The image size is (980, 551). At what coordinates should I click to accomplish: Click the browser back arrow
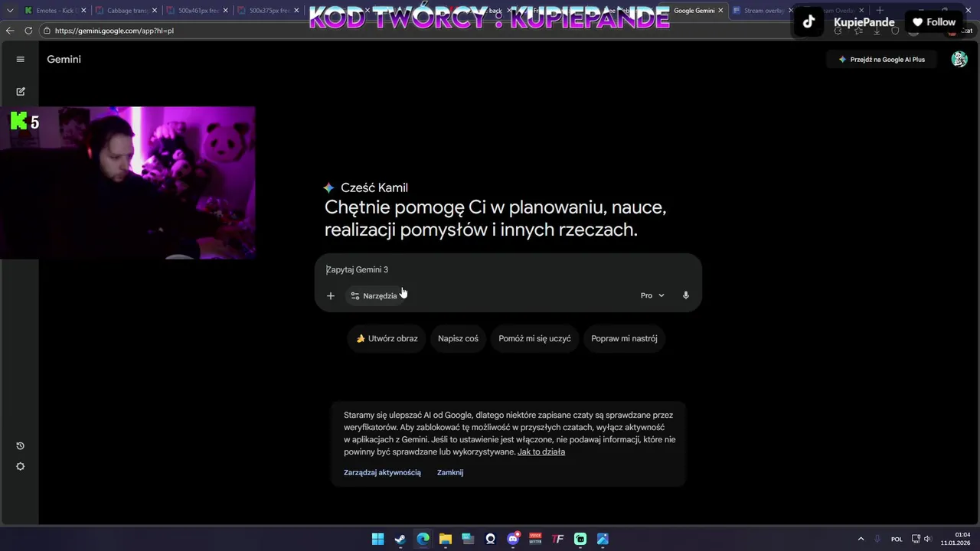tap(10, 31)
